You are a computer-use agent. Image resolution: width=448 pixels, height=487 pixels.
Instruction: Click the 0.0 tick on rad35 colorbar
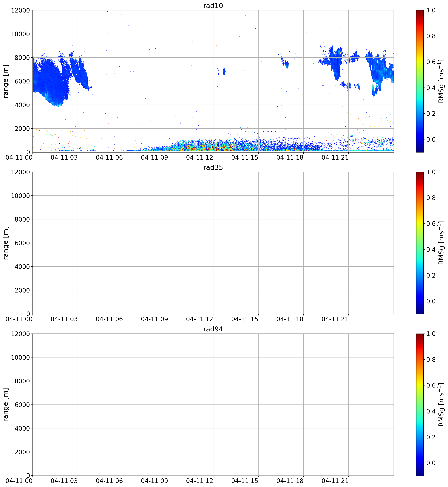tap(431, 301)
